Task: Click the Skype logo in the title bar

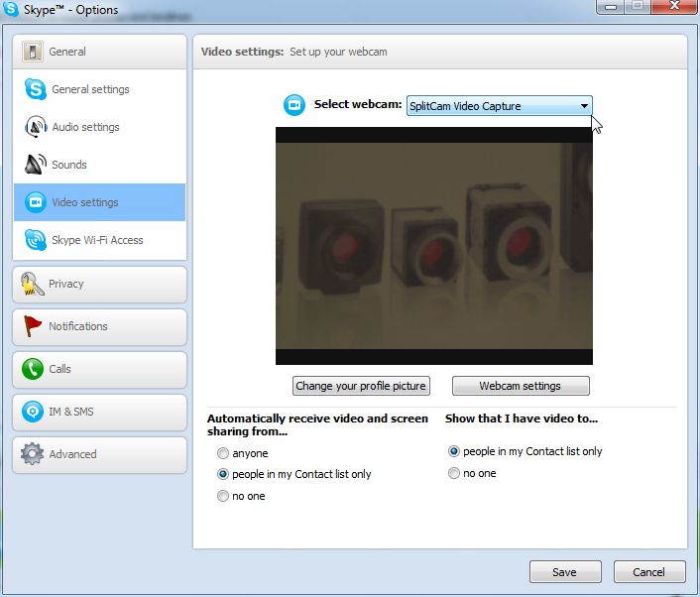Action: [10, 9]
